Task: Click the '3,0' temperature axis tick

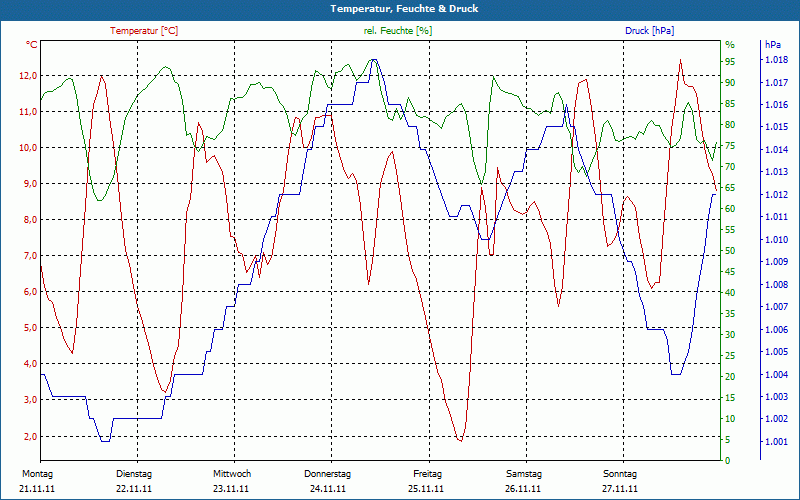Action: coord(29,399)
